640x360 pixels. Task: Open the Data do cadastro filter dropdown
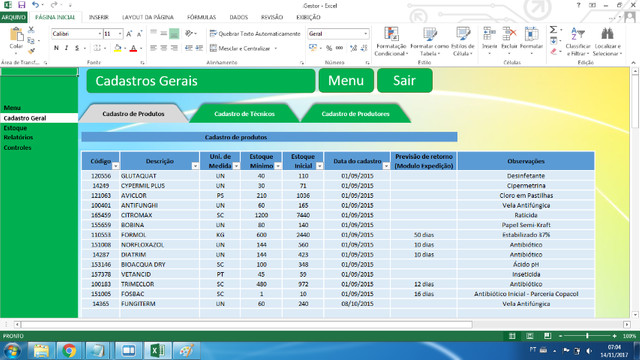[386, 166]
